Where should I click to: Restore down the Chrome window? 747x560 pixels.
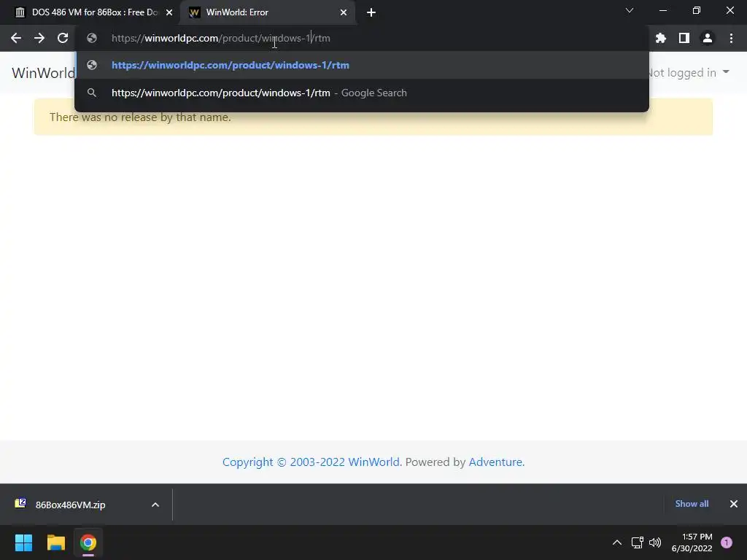pos(697,10)
